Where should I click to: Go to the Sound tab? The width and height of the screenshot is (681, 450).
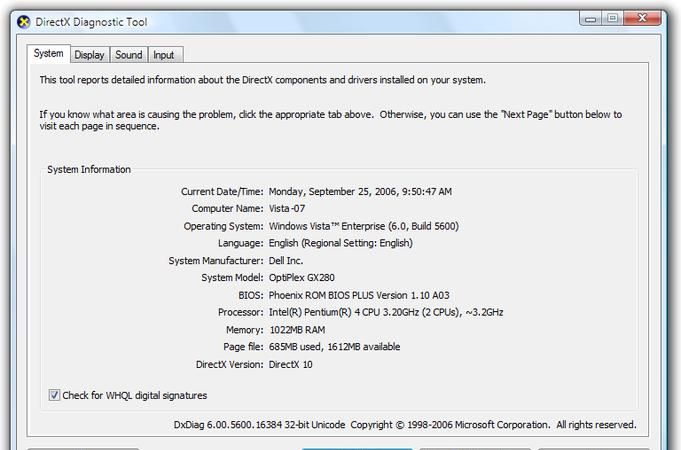pyautogui.click(x=128, y=55)
